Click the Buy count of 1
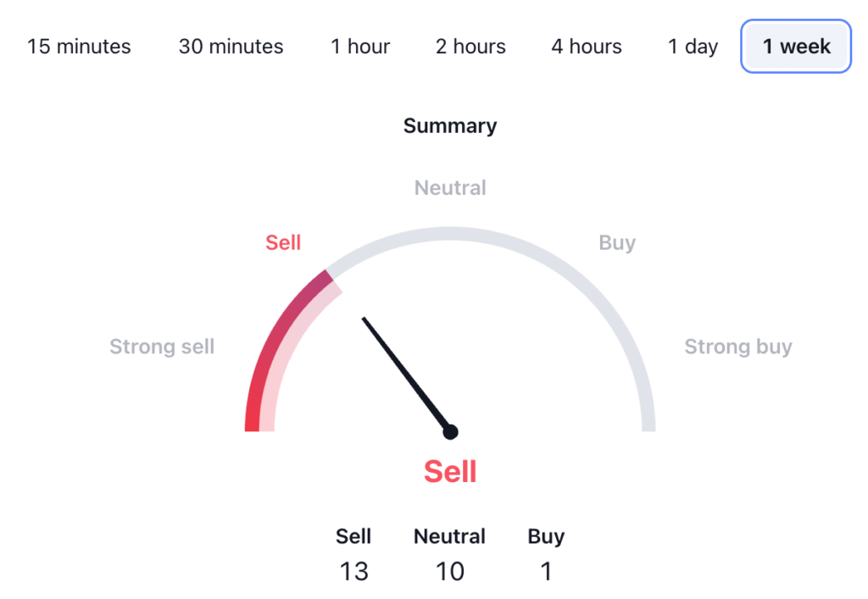 pos(546,572)
